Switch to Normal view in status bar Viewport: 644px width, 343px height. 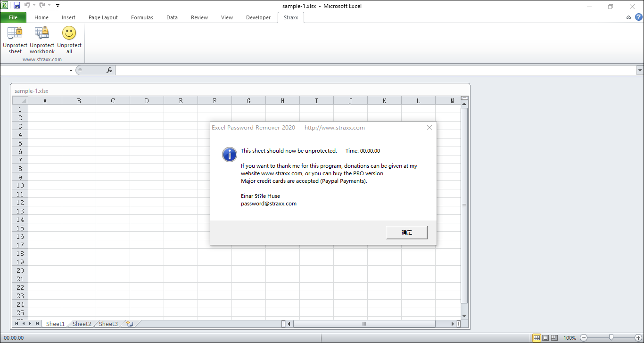(537, 338)
